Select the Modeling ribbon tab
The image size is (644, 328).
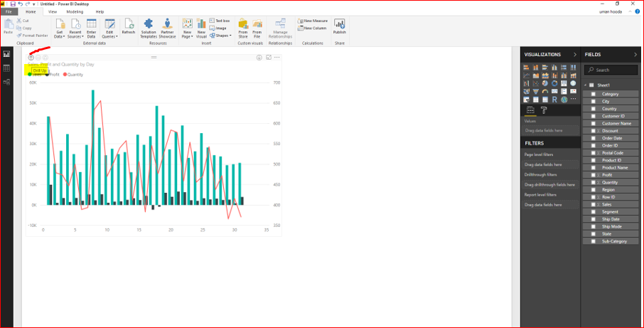click(x=75, y=12)
